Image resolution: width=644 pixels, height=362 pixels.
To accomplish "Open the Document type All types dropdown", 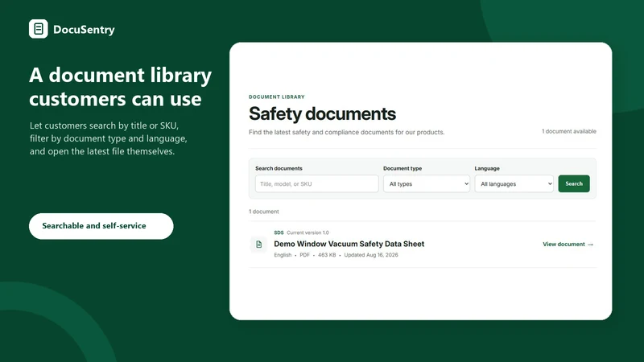I will [x=427, y=184].
